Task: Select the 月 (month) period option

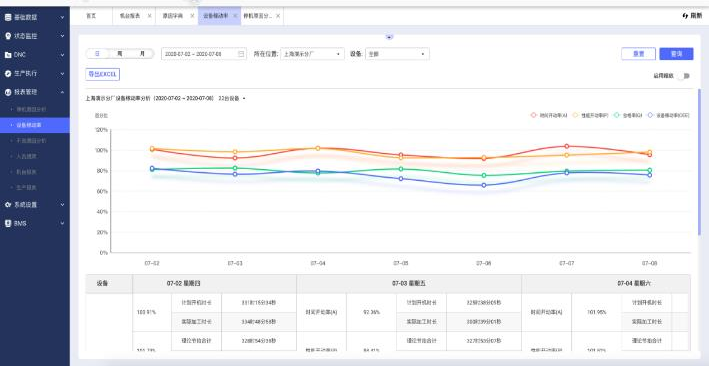Action: (142, 53)
